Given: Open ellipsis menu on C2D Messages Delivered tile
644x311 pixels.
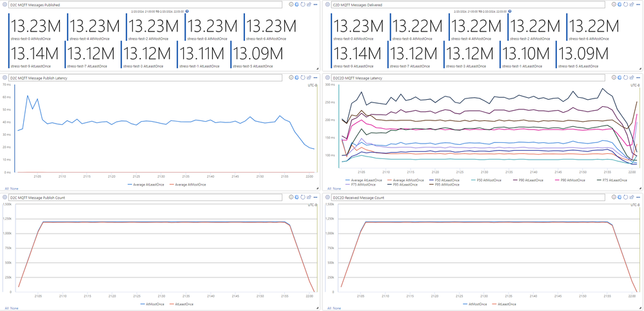Looking at the screenshot, I should click(638, 4).
